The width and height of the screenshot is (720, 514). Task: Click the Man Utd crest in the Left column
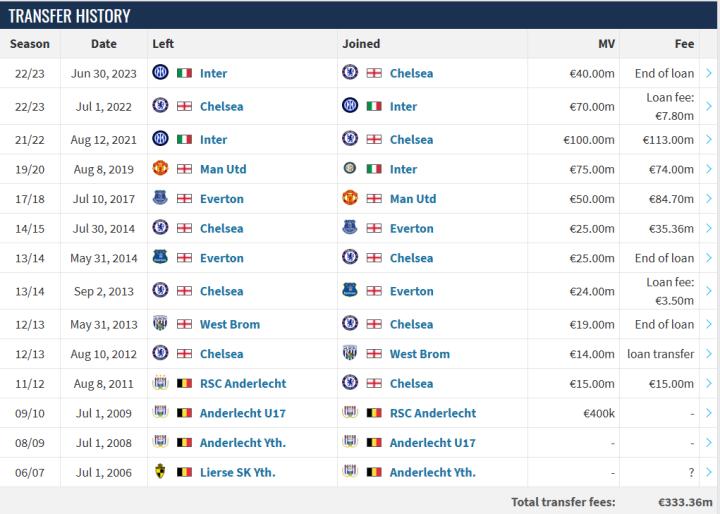tap(160, 169)
